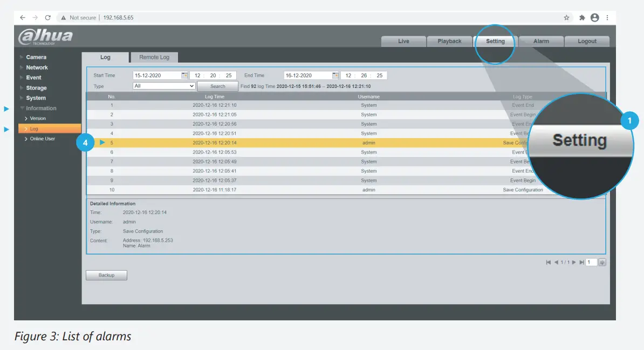Open the Setting tab
This screenshot has height=350, width=644.
(x=495, y=41)
